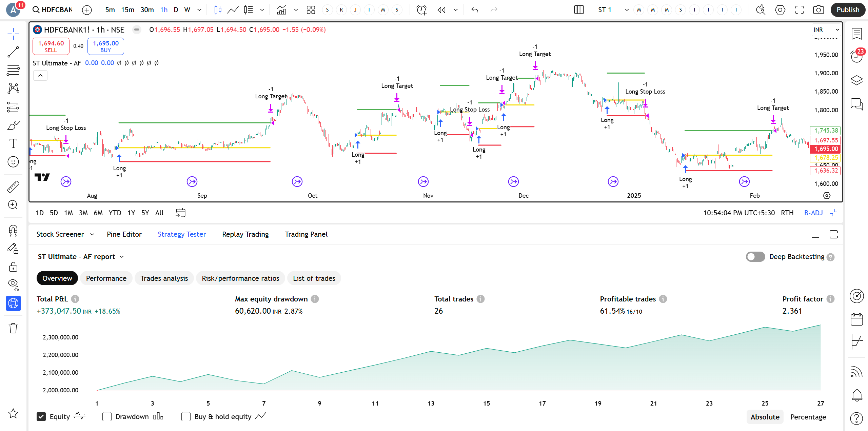Open the object tree layers panel

pyautogui.click(x=856, y=80)
